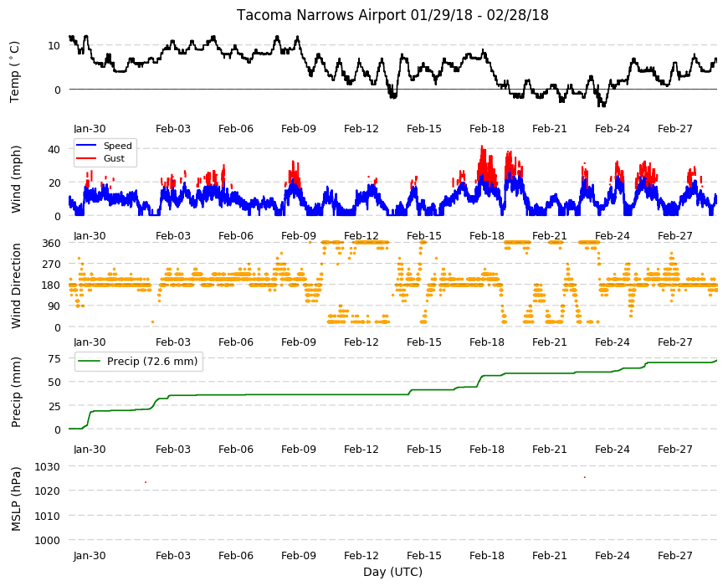Image resolution: width=728 pixels, height=586 pixels.
Task: Click the Day (UTC) x-axis label
Action: (392, 572)
